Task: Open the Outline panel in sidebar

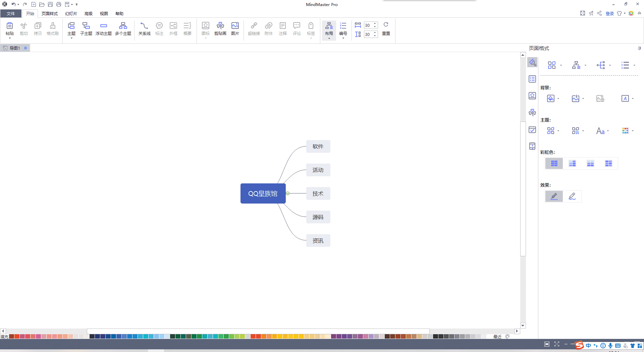Action: 532,79
